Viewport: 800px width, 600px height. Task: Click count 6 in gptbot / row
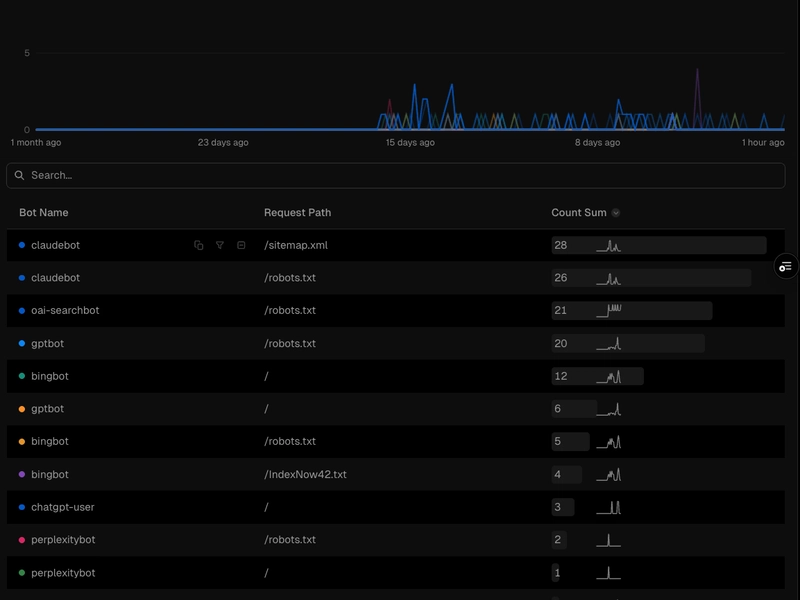coord(558,409)
